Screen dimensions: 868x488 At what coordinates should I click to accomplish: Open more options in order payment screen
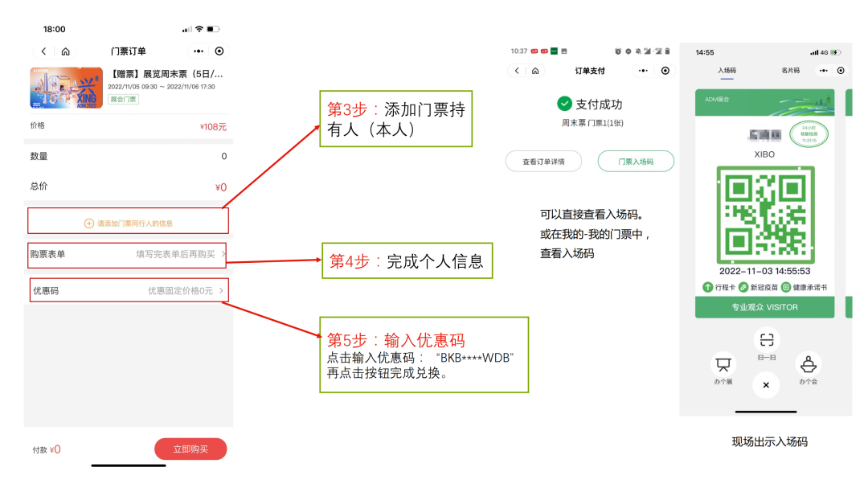pos(643,71)
